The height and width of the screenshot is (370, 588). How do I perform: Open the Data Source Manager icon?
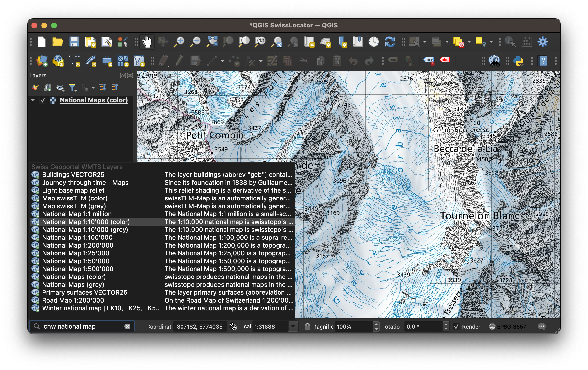(42, 61)
